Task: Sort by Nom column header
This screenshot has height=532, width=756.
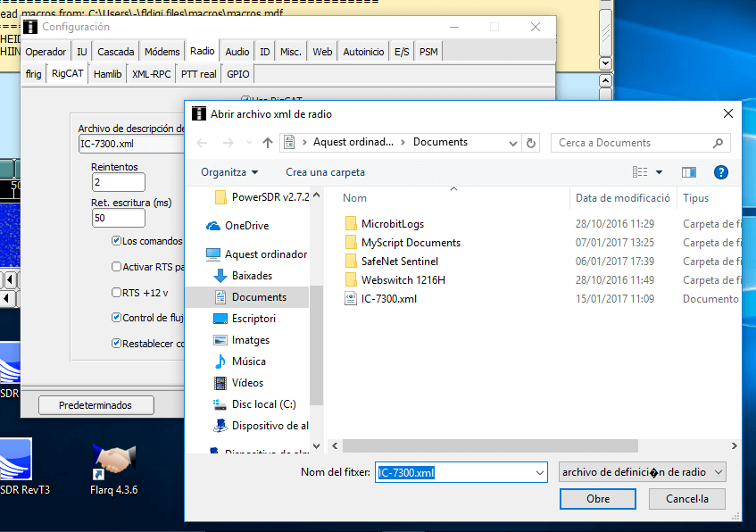Action: [x=354, y=198]
